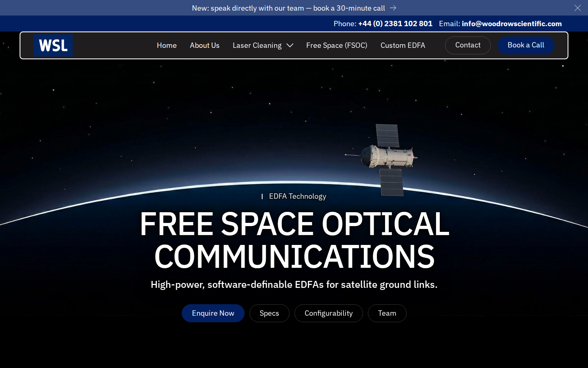Open the Laser Cleaning menu label
The image size is (588, 368).
coord(257,45)
